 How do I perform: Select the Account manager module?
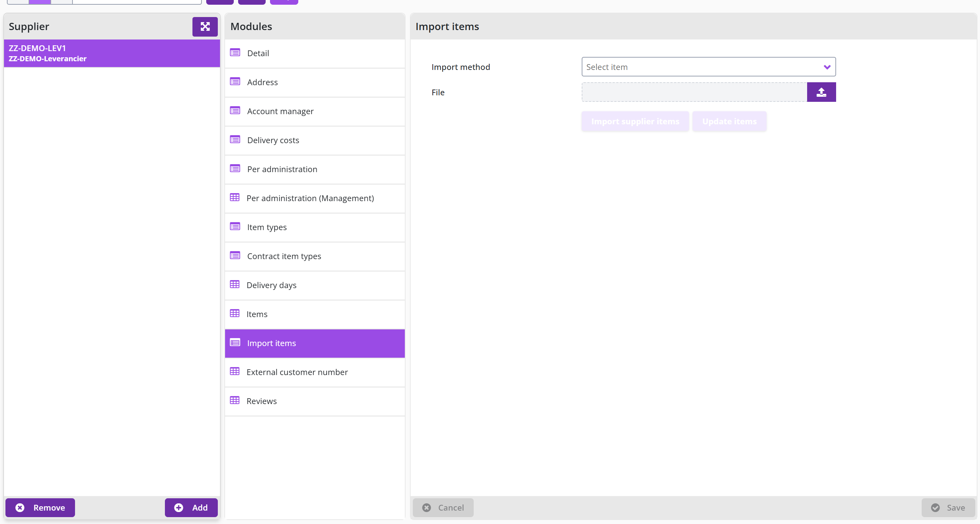point(315,111)
